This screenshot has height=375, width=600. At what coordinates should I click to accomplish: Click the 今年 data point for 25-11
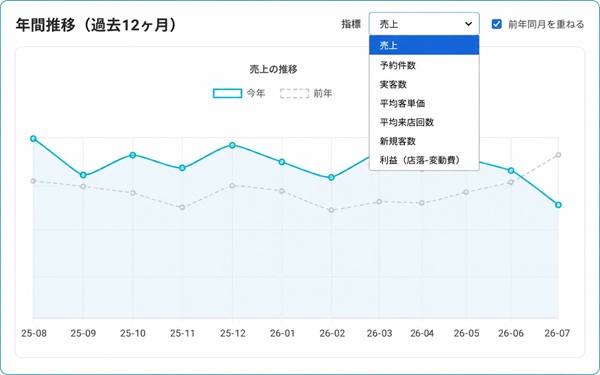pos(183,168)
